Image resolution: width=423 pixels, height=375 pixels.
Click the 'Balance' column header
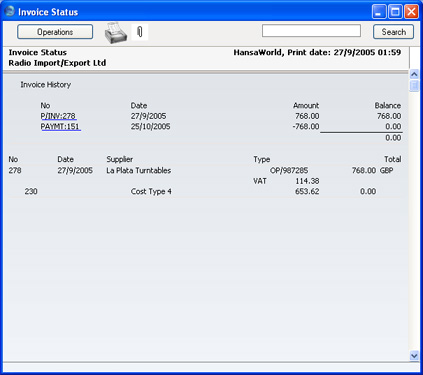[388, 105]
